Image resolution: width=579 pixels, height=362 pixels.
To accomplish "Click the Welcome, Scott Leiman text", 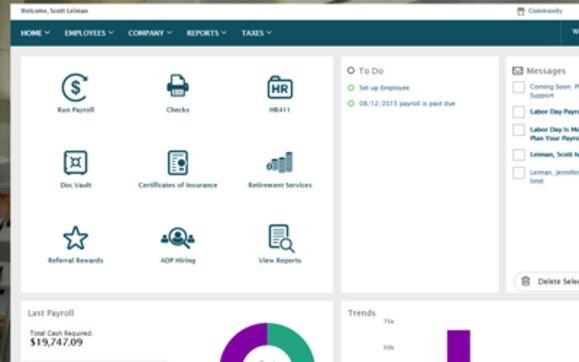I will click(54, 11).
